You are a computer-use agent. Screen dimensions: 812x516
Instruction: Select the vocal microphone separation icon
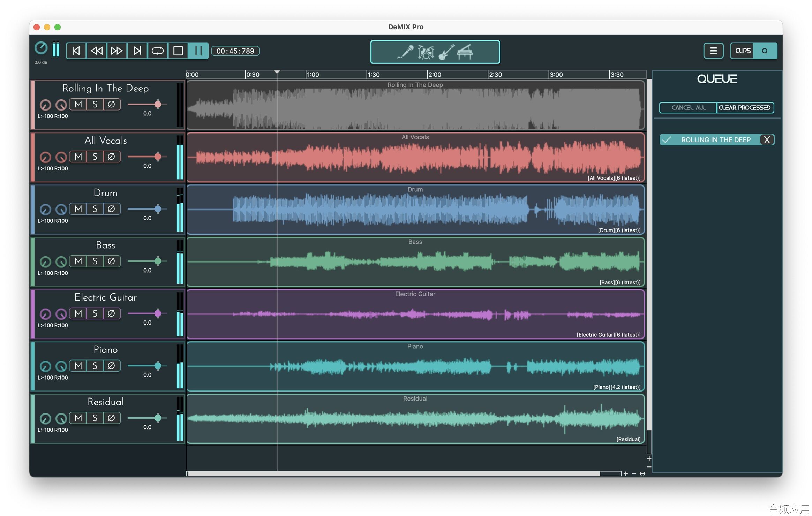click(405, 52)
